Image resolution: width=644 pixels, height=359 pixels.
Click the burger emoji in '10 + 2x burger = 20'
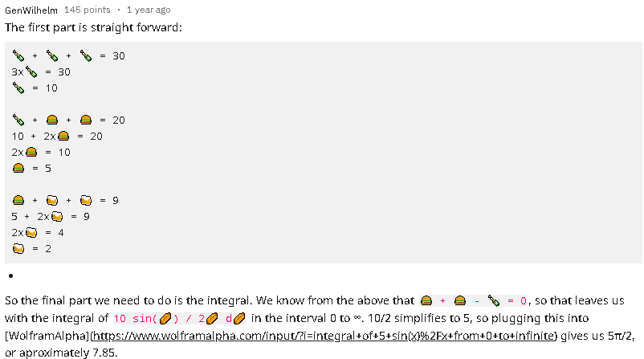point(63,137)
